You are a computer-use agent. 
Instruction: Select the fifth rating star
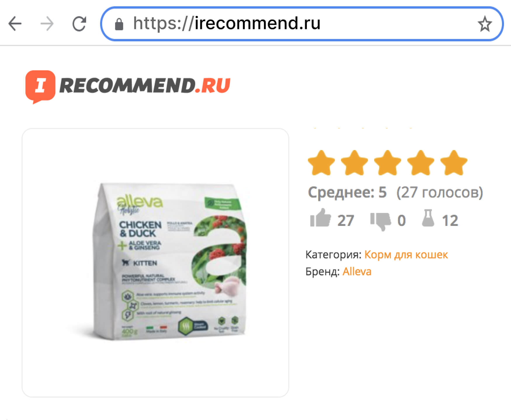click(454, 163)
